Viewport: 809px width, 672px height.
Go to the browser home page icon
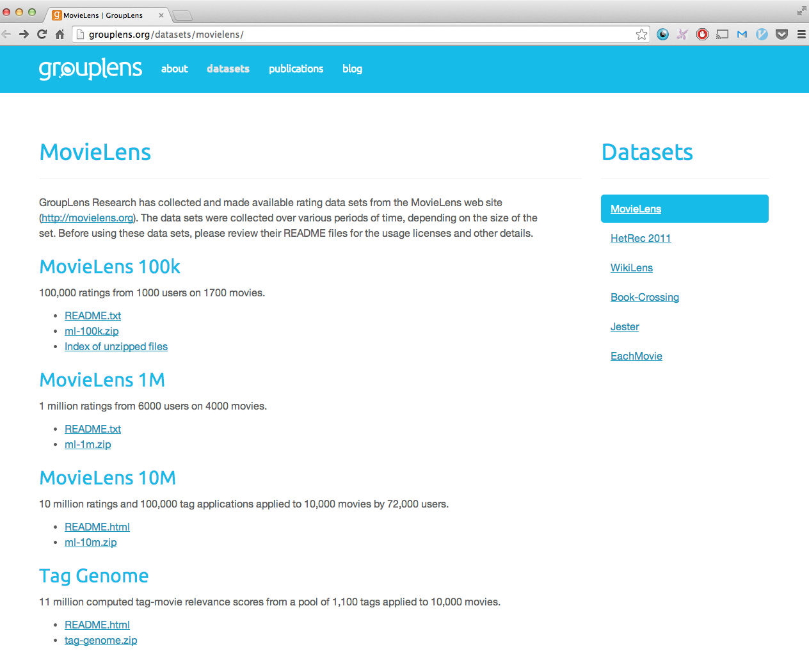click(60, 35)
